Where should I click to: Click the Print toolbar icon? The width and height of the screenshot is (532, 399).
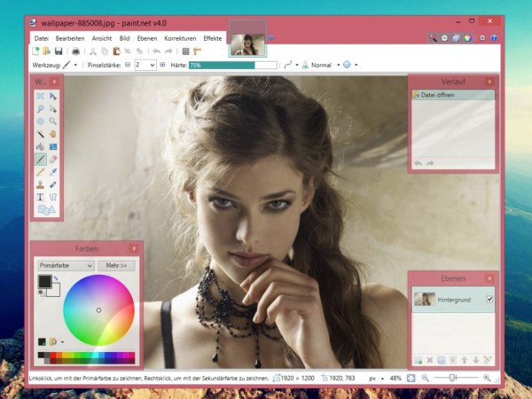point(75,51)
